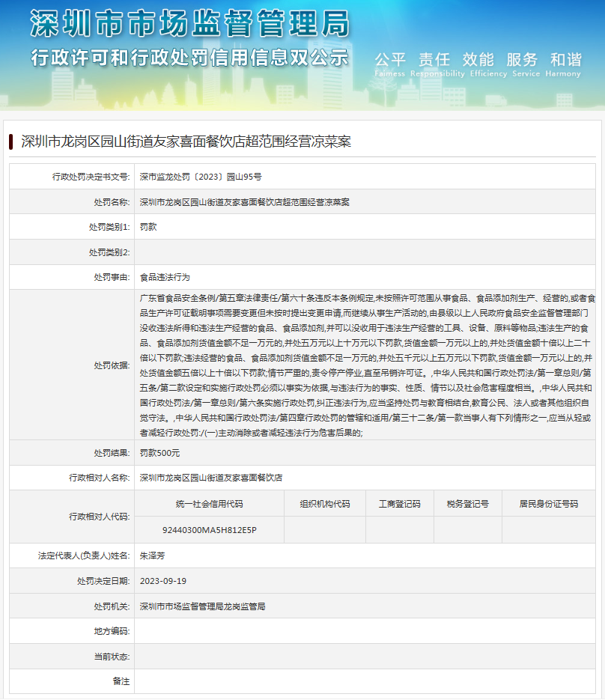Screen dimensions: 605x700
Task: Select the date 2023-09-19
Action: pos(163,581)
